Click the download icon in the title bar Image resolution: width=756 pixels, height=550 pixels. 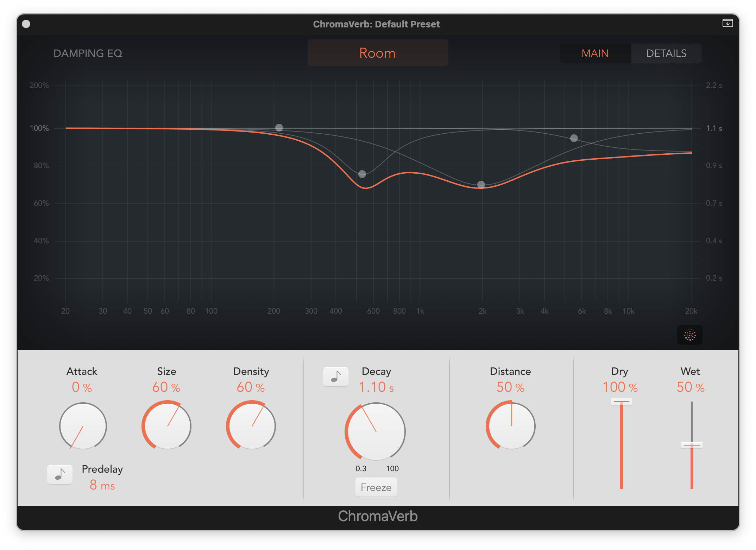pos(727,23)
